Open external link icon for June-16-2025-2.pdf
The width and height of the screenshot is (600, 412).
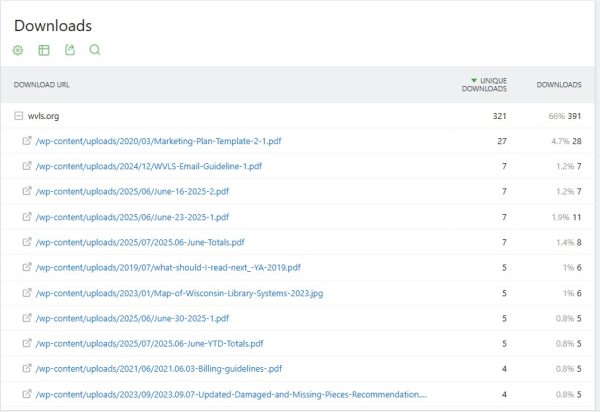pos(26,191)
